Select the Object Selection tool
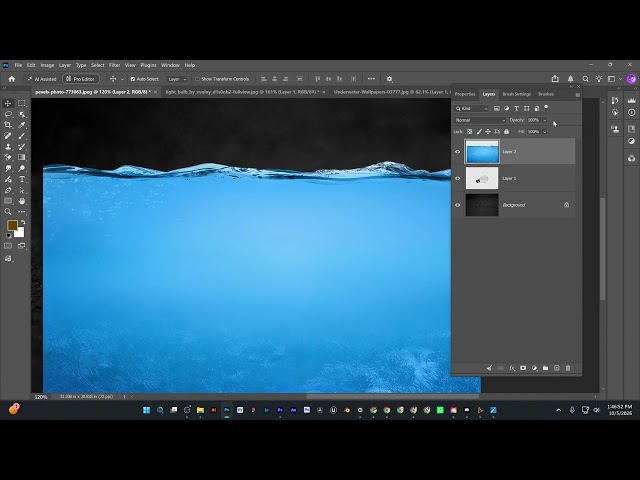The image size is (640, 480). tap(22, 114)
